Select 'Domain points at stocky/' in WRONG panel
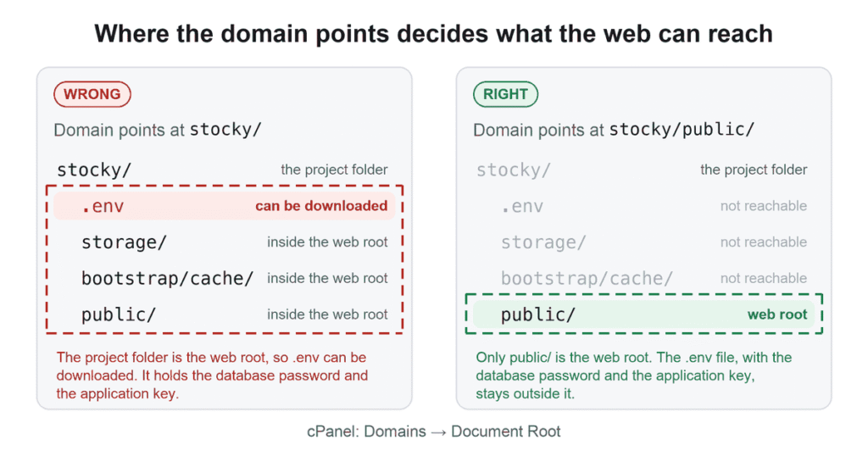This screenshot has height=456, width=868. point(157,130)
